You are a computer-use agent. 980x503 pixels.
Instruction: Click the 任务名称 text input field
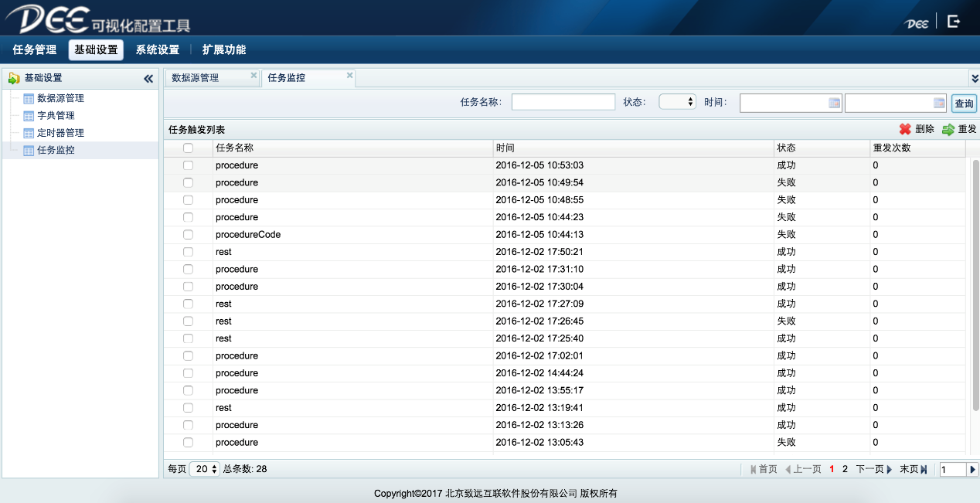pos(563,102)
